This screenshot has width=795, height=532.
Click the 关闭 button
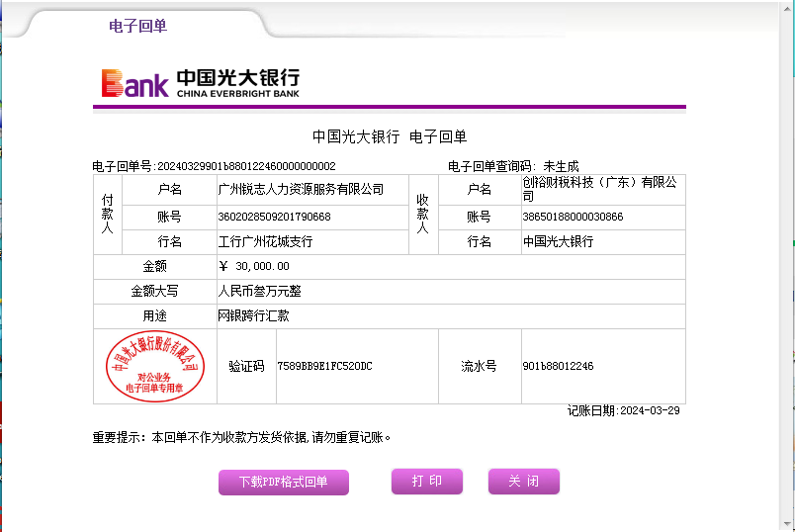(x=524, y=481)
